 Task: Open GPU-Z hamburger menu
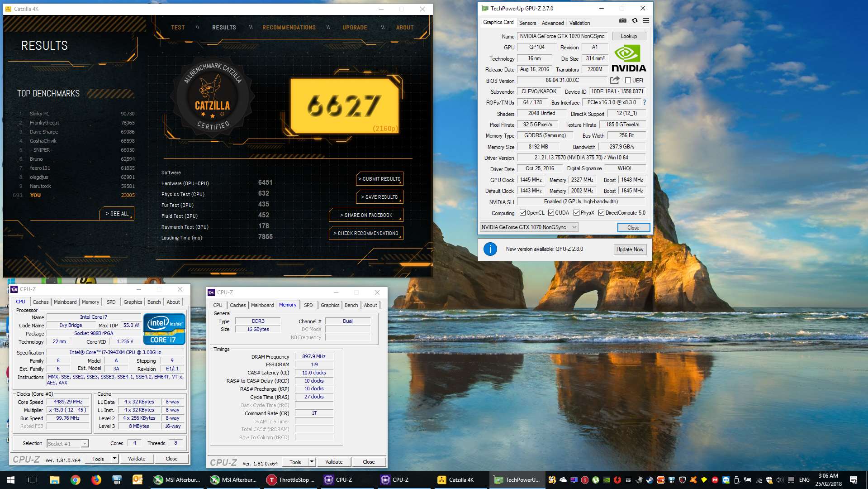(x=646, y=21)
